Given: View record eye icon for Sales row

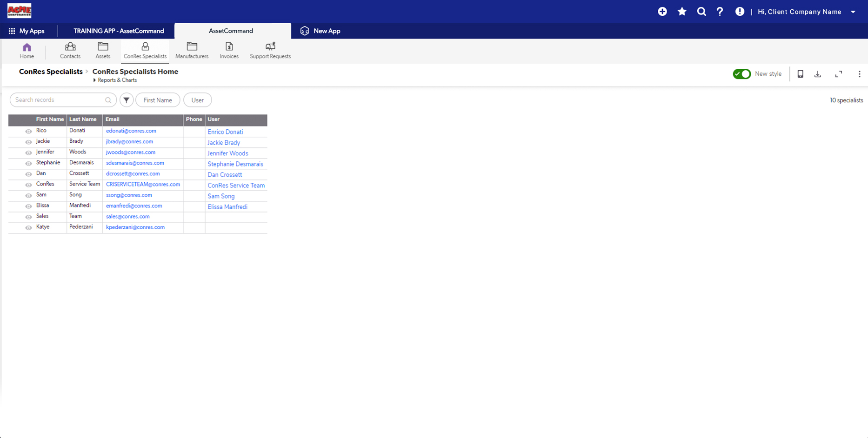Looking at the screenshot, I should (28, 217).
